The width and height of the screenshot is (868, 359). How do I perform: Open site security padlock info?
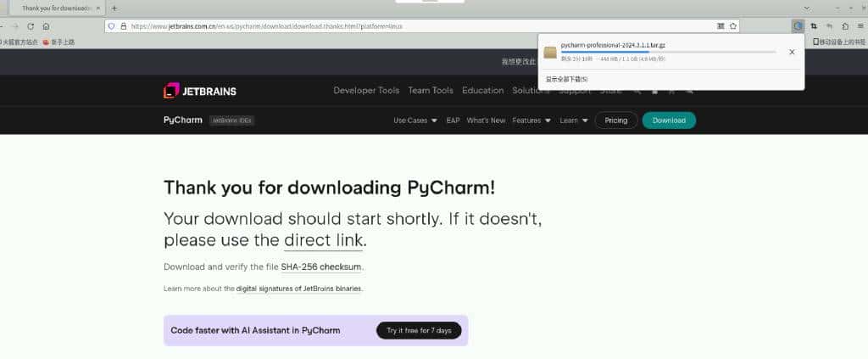(x=123, y=26)
